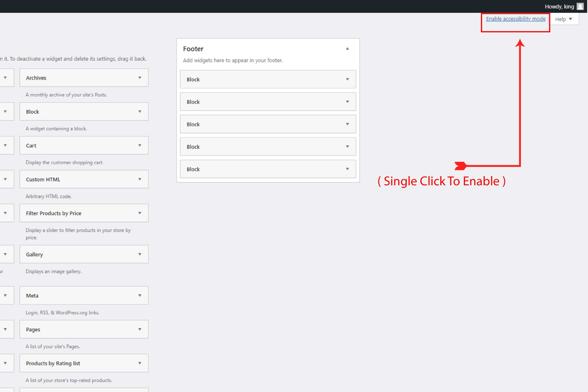Expand the Custom HTML widget arrow

pyautogui.click(x=140, y=179)
